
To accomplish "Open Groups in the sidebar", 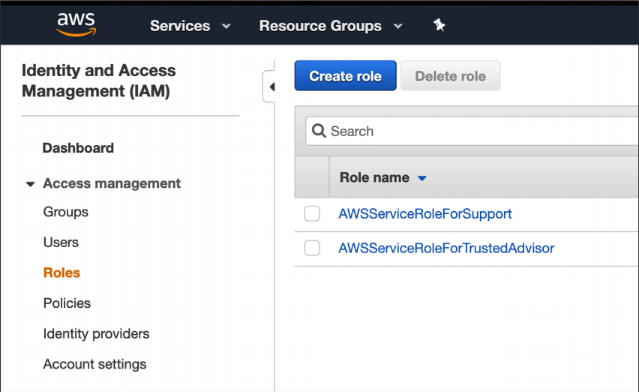I will tap(66, 212).
